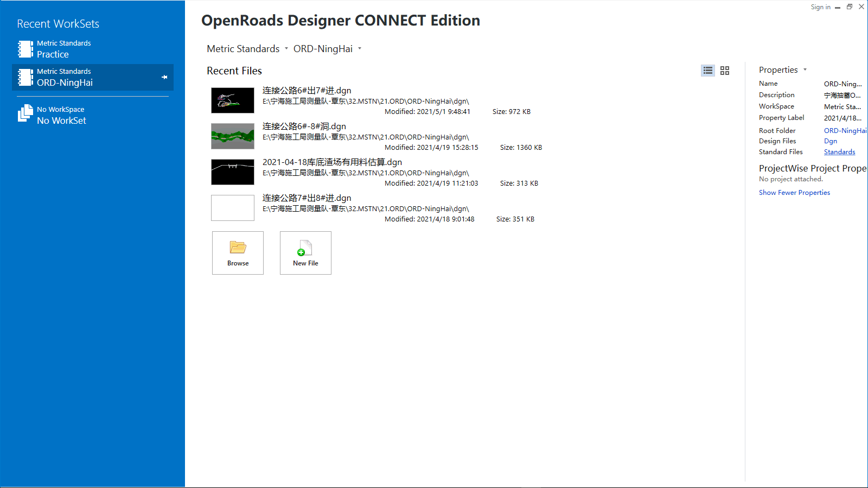Click the pin icon on ORD-NingHai workset
The image size is (868, 488).
coord(164,77)
